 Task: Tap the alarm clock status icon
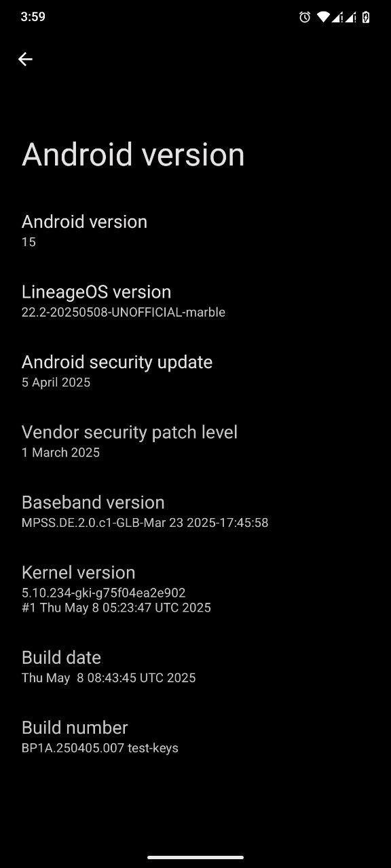[305, 17]
